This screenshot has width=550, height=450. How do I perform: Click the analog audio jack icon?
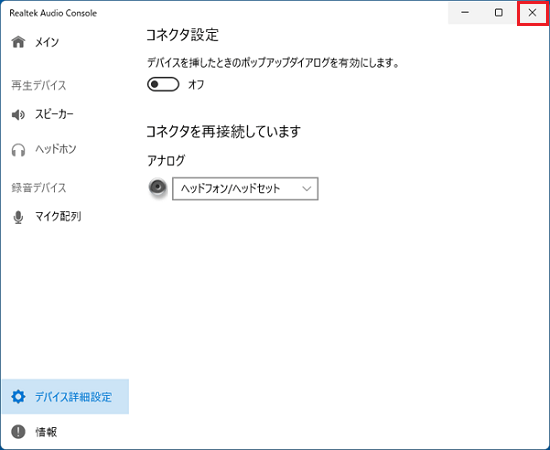(x=157, y=187)
